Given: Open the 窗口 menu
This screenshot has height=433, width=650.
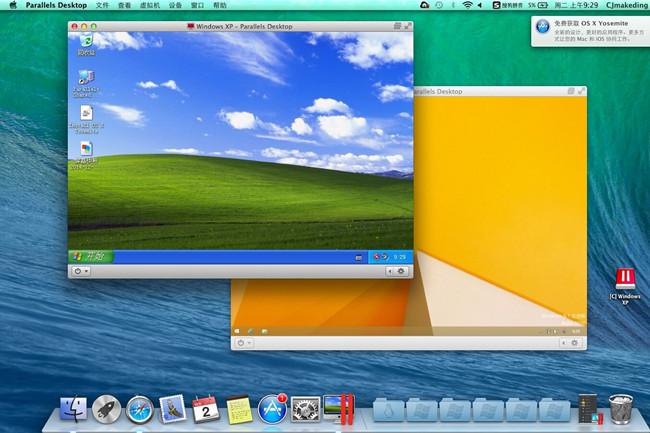Looking at the screenshot, I should coord(197,5).
